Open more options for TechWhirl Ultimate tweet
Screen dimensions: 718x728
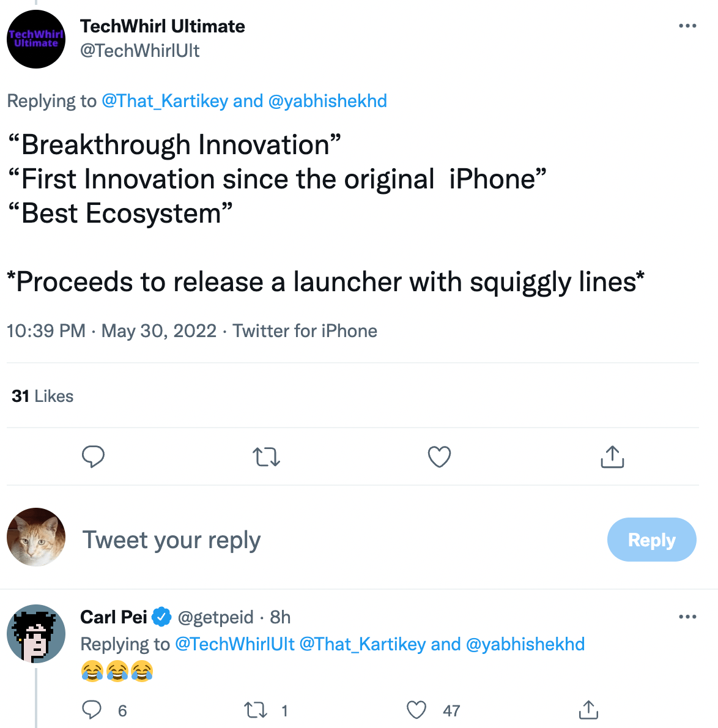click(687, 26)
